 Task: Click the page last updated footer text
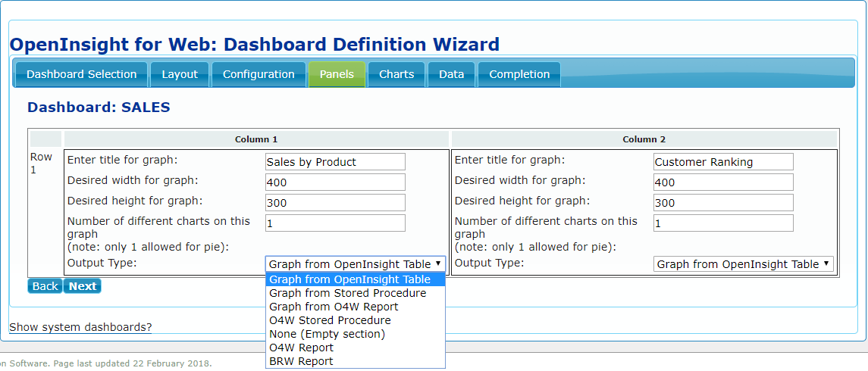[105, 363]
